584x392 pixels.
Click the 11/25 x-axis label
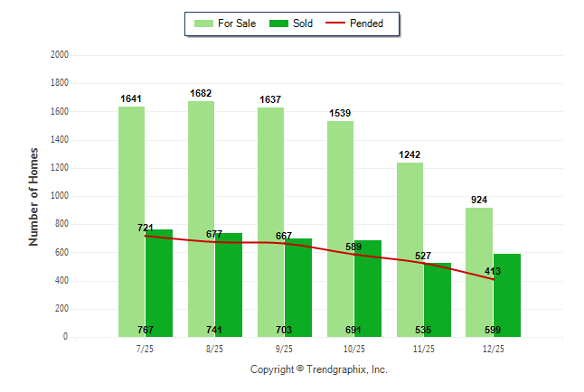pos(424,349)
